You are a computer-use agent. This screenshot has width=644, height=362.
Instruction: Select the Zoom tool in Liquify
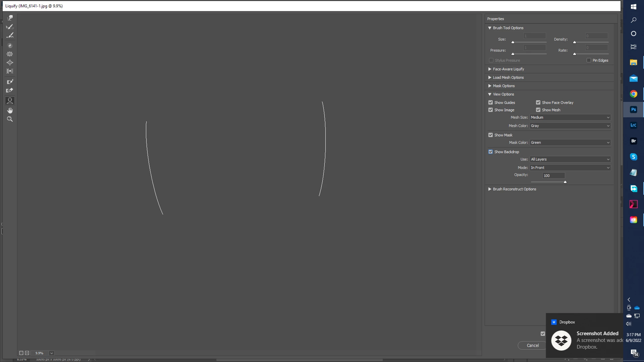click(x=10, y=119)
